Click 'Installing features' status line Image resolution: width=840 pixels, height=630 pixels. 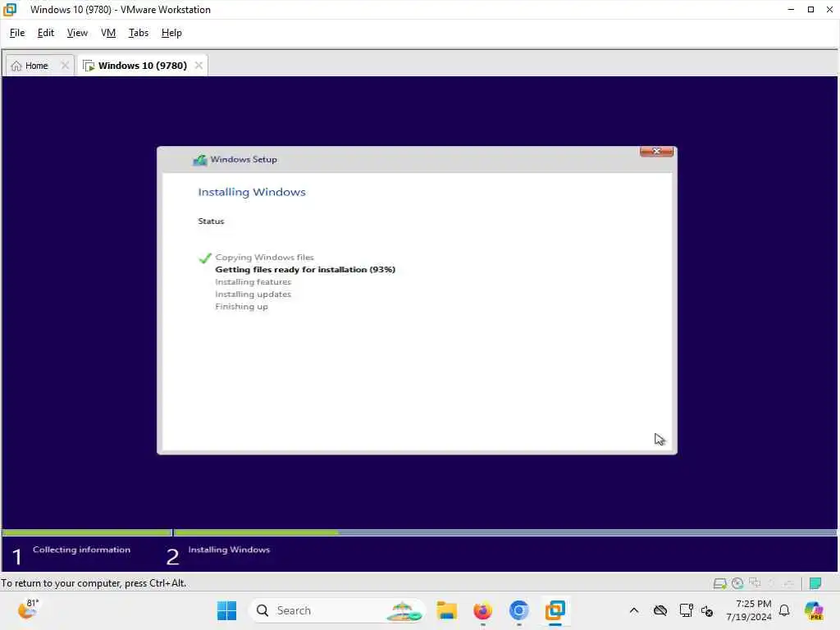pyautogui.click(x=253, y=282)
